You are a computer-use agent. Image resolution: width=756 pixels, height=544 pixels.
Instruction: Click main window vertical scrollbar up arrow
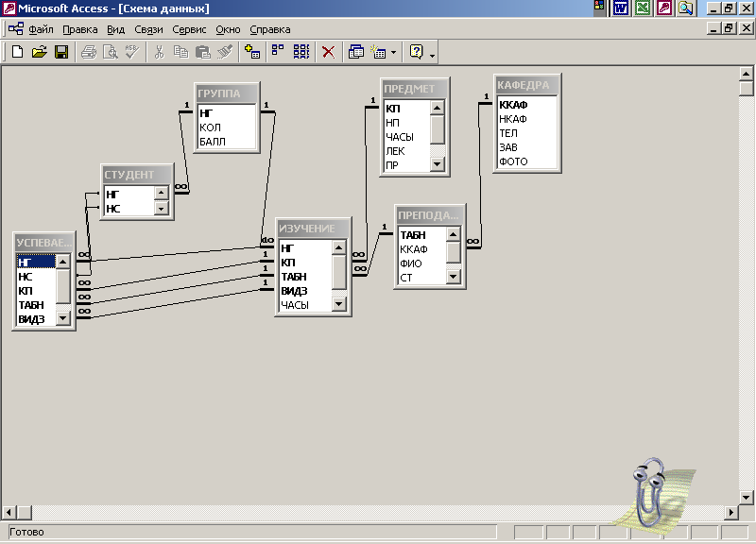746,75
